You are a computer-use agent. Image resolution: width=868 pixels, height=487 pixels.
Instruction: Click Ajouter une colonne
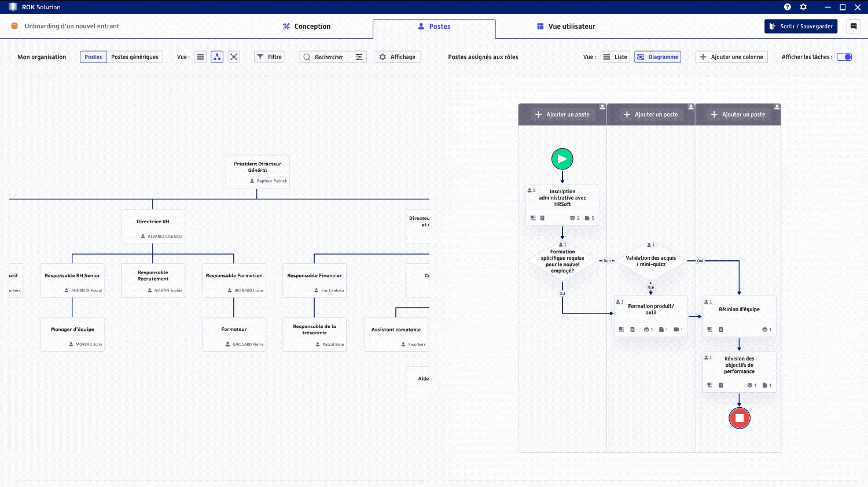pyautogui.click(x=731, y=57)
